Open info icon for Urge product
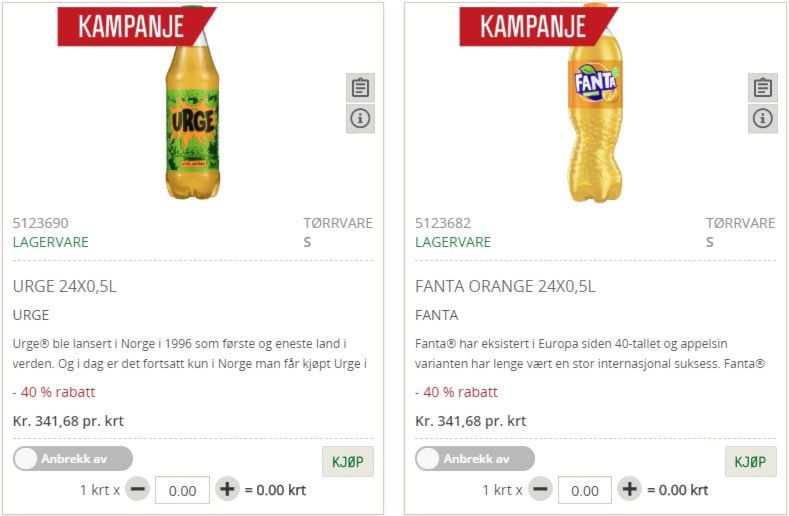The height and width of the screenshot is (516, 789). (x=360, y=119)
